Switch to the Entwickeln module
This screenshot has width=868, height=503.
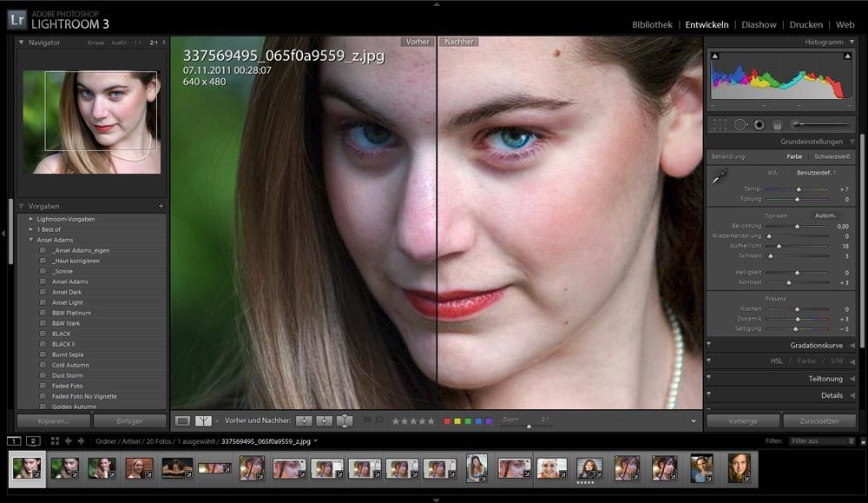tap(707, 25)
